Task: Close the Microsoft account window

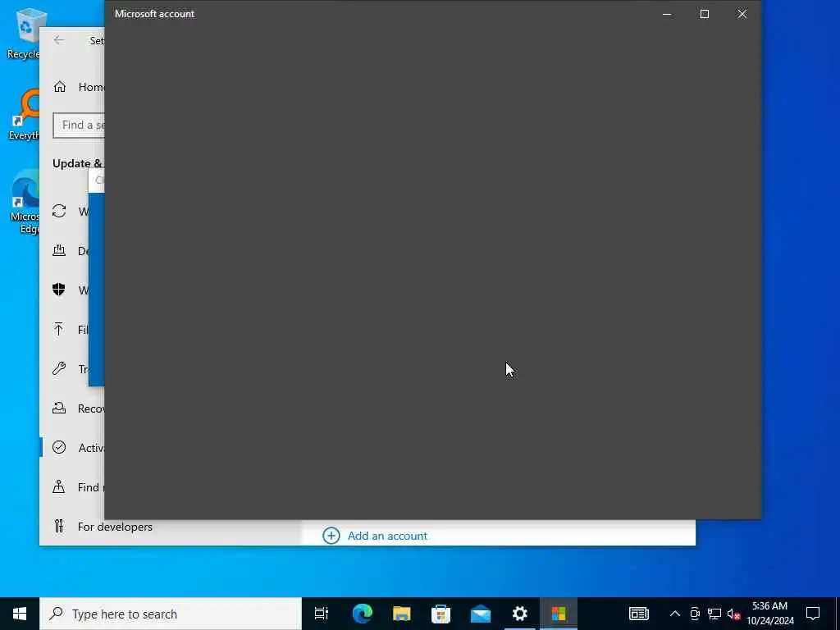Action: 742,14
